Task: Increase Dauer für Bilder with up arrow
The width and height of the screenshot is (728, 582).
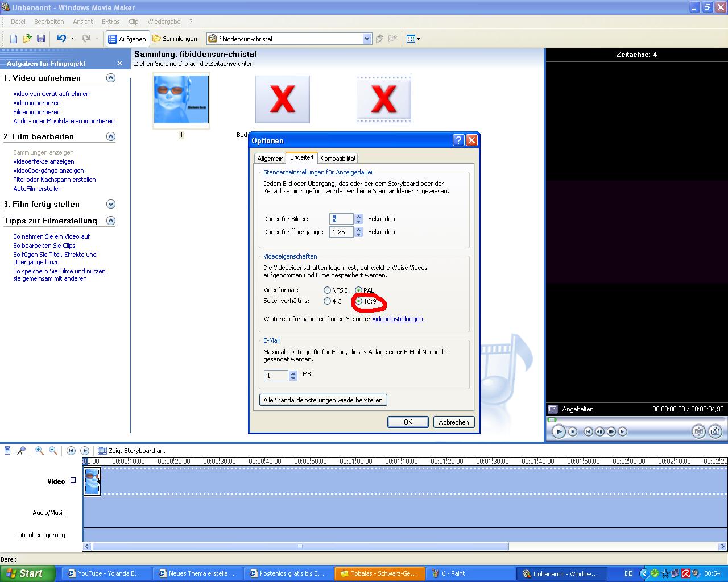Action: 358,216
